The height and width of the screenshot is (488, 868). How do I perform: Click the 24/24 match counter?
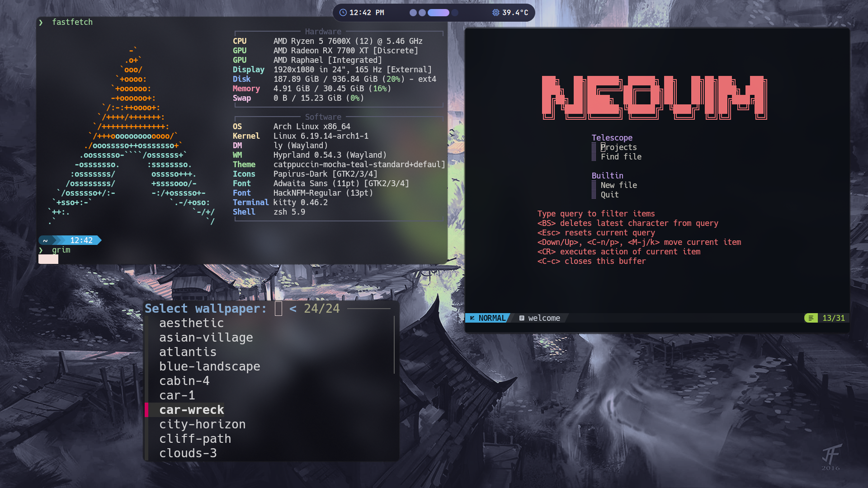[322, 309]
